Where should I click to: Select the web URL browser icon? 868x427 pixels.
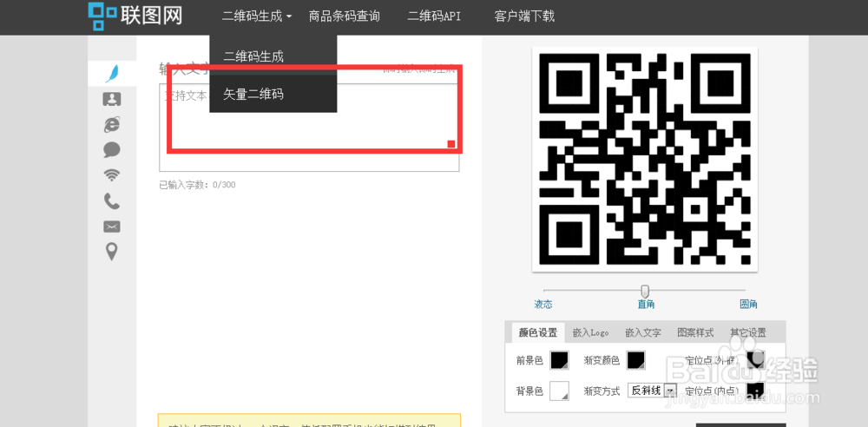112,125
